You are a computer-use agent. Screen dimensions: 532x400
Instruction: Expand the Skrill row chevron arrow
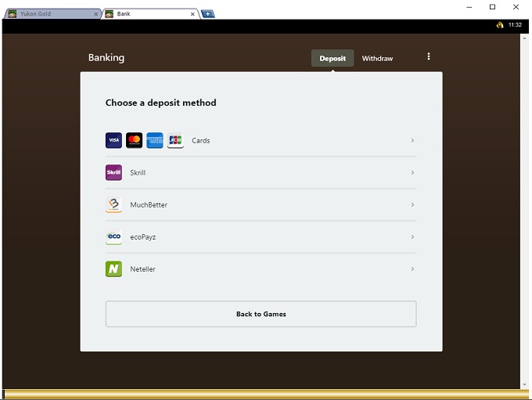click(x=412, y=173)
